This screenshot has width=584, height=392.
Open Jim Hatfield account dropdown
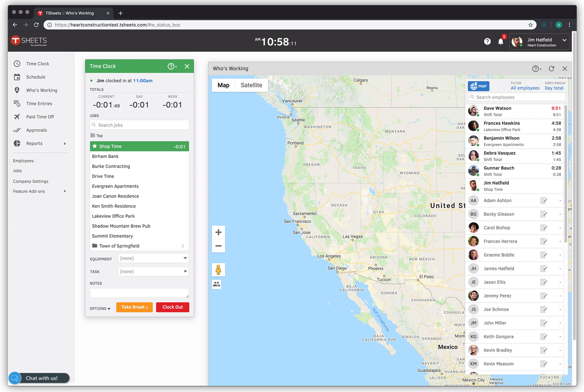click(x=540, y=42)
